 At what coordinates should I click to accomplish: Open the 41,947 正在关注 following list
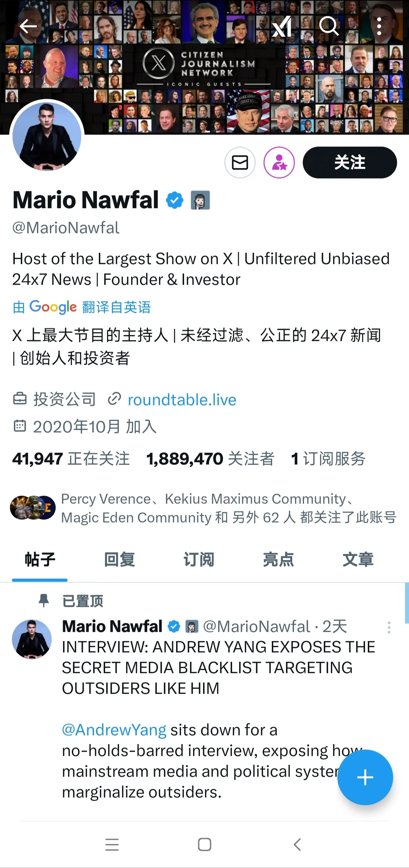71,459
